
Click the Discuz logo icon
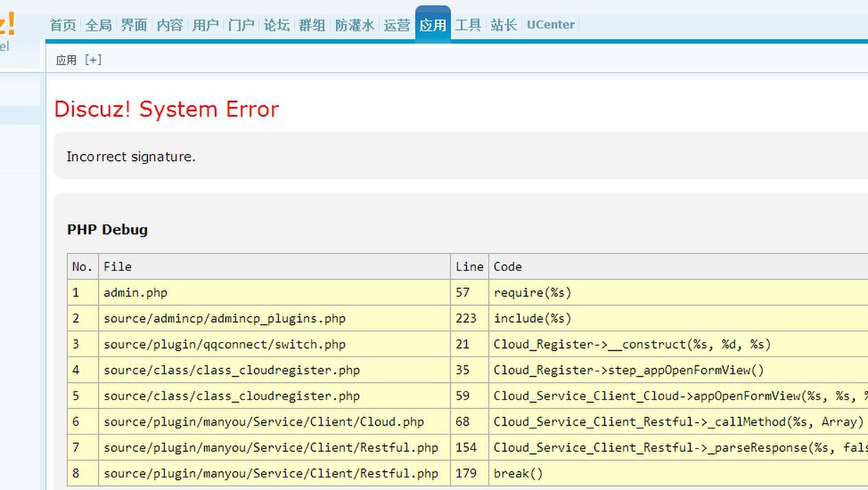click(x=8, y=23)
